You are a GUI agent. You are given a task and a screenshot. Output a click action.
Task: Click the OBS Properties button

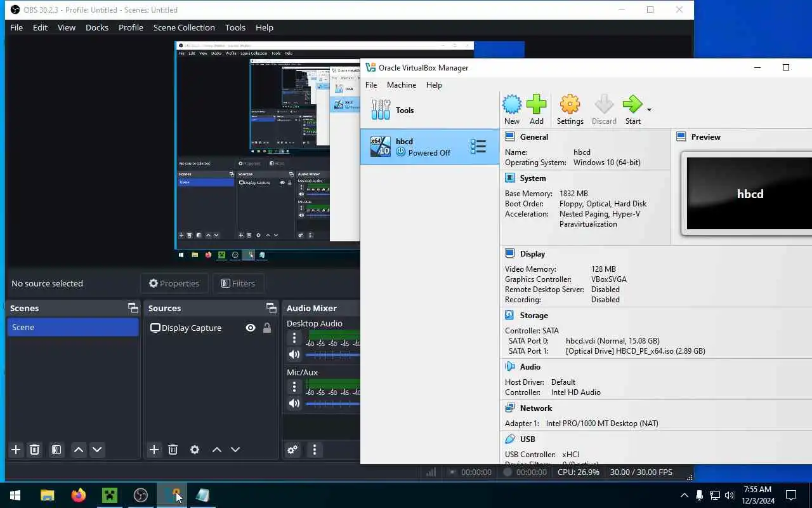(x=174, y=283)
